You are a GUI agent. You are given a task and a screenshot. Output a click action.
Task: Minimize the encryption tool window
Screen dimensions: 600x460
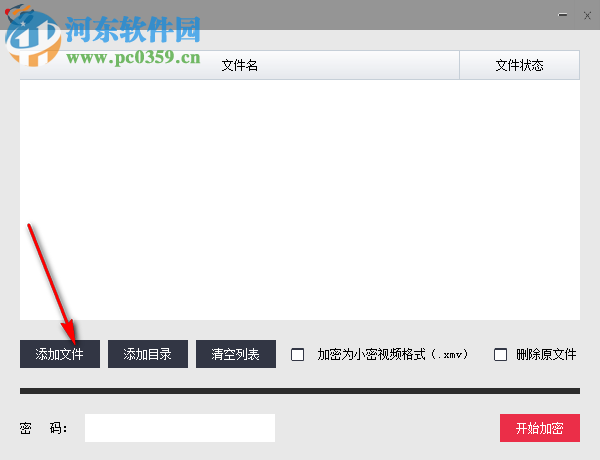click(x=562, y=15)
